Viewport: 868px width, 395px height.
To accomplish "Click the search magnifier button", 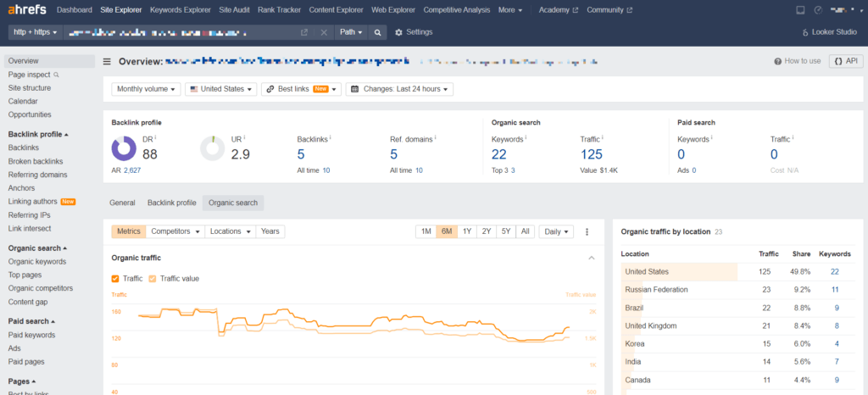I will pyautogui.click(x=378, y=32).
